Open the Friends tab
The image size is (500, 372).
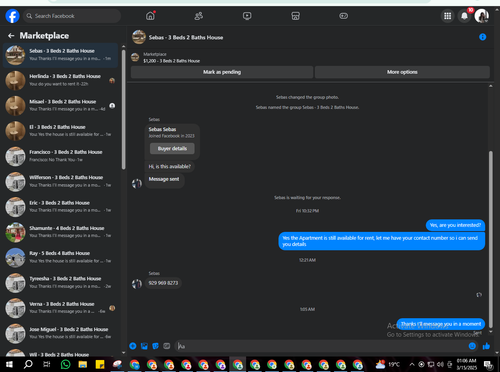[199, 16]
